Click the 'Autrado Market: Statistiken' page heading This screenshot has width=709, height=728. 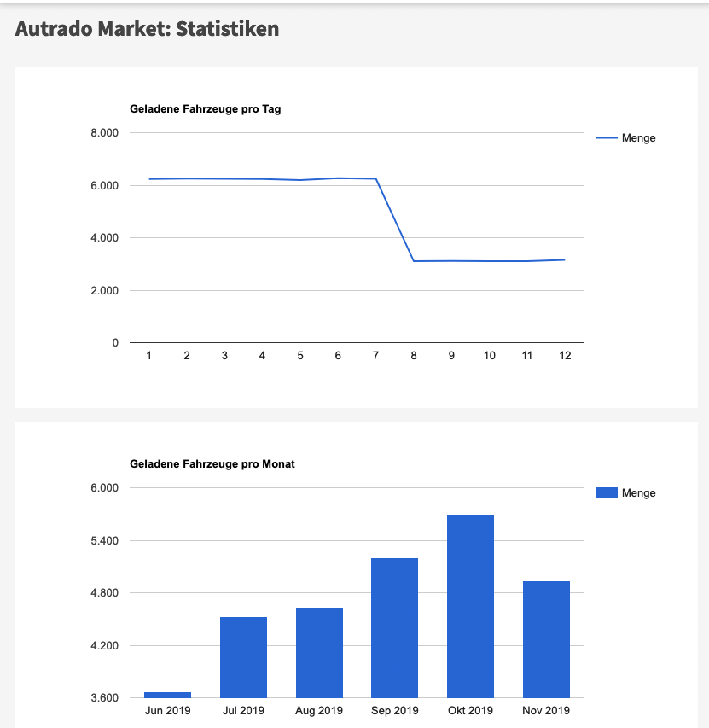[148, 29]
